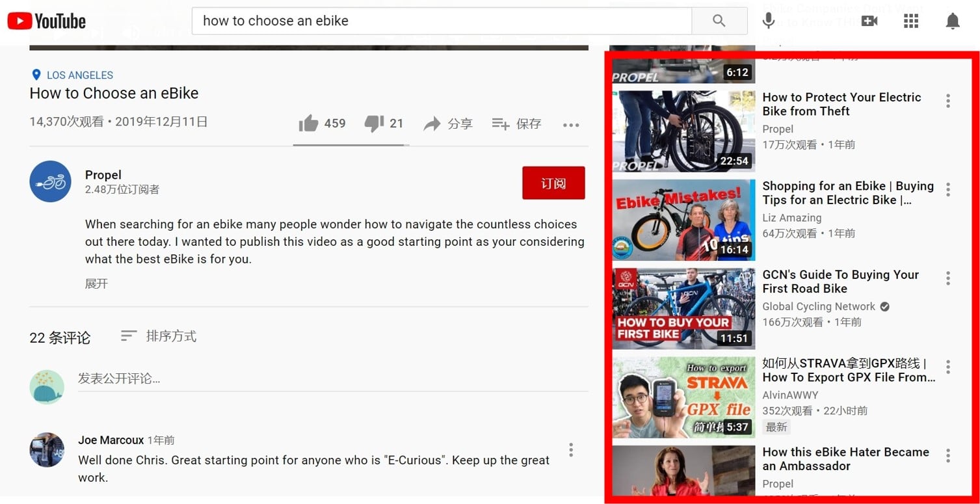Screen dimensions: 980x504
Task: Open options menu on Joe Marcoux comment
Action: (570, 450)
